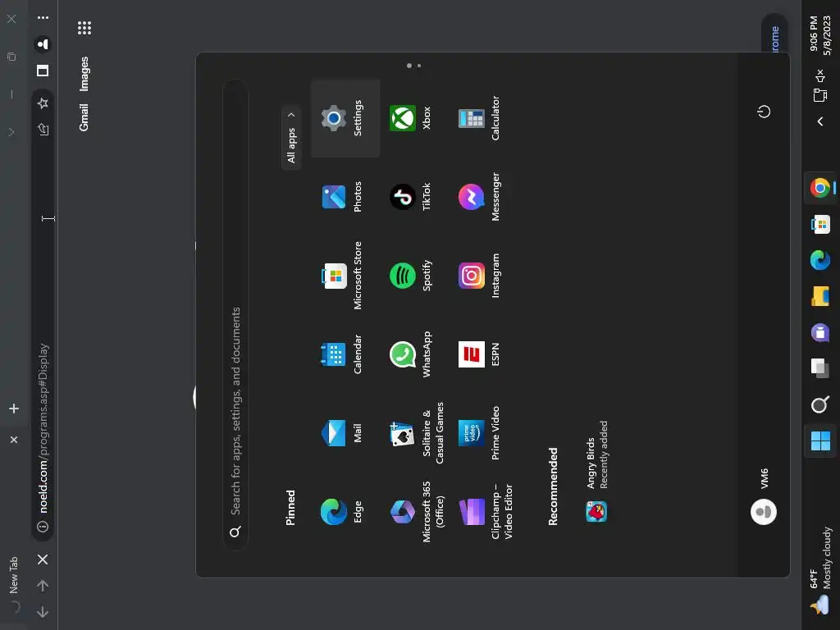Screen dimensions: 840x630
Task: Launch Solitaire & Casual Games
Action: (x=417, y=433)
